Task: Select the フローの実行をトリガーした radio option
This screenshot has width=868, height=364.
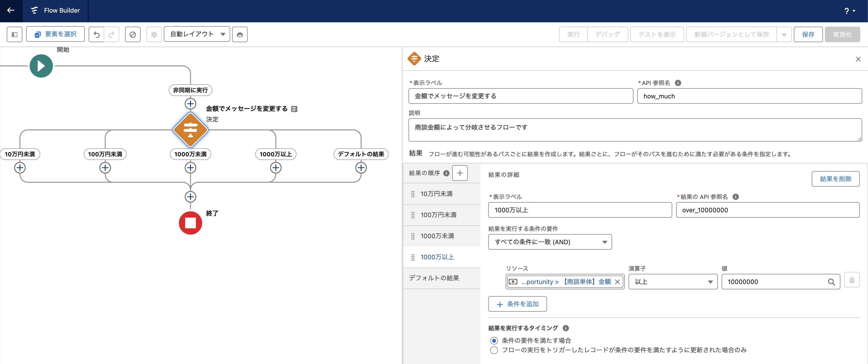Action: point(494,350)
